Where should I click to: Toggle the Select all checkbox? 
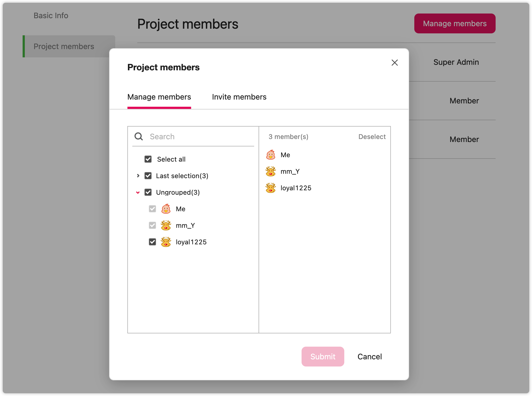click(148, 159)
